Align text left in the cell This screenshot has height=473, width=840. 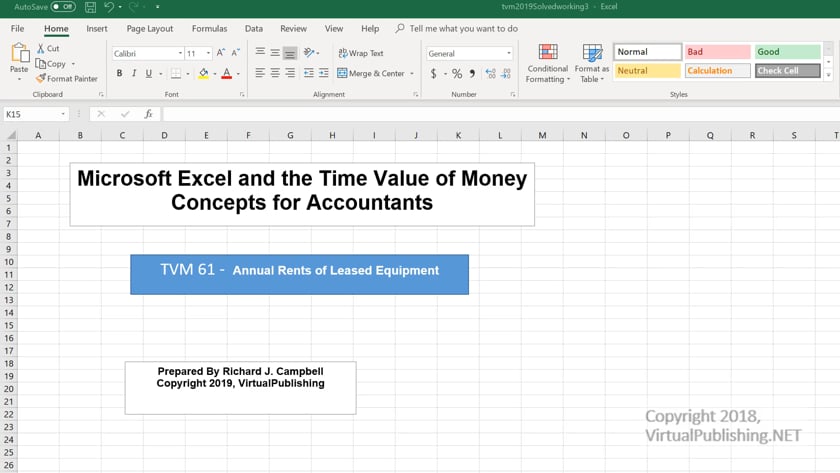coord(260,73)
